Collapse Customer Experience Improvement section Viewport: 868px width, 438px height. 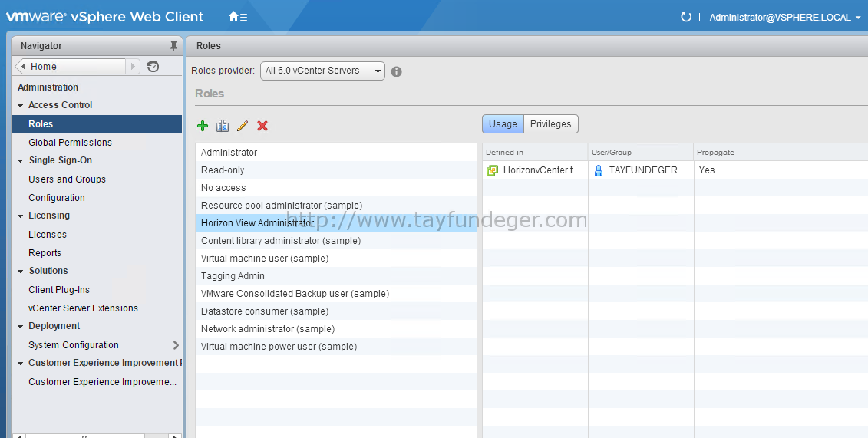21,364
